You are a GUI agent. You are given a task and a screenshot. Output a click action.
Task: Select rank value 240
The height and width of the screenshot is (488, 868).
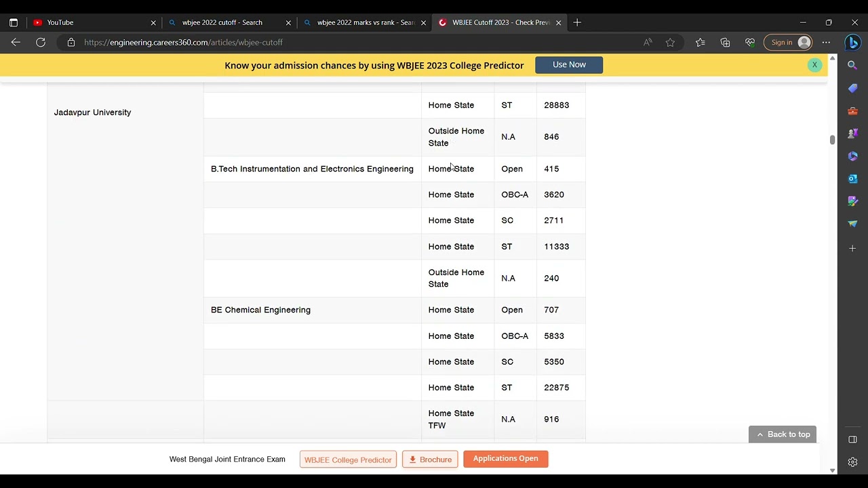pos(551,278)
